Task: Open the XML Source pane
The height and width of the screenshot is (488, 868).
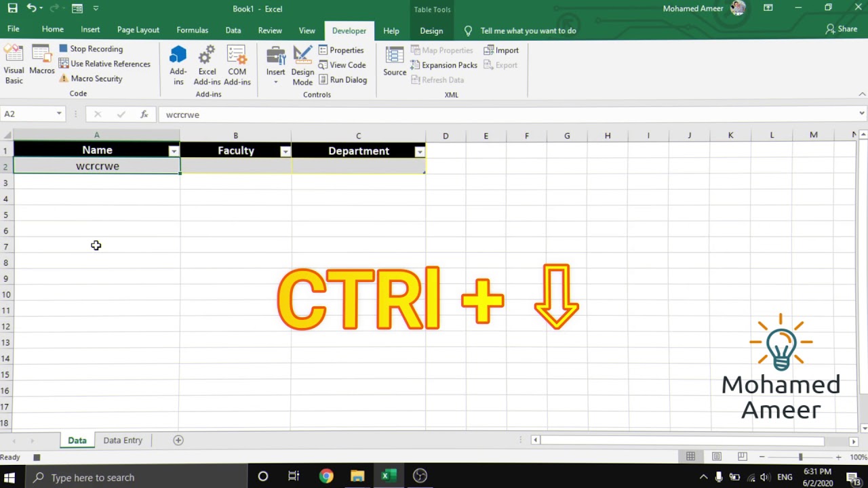Action: 395,61
